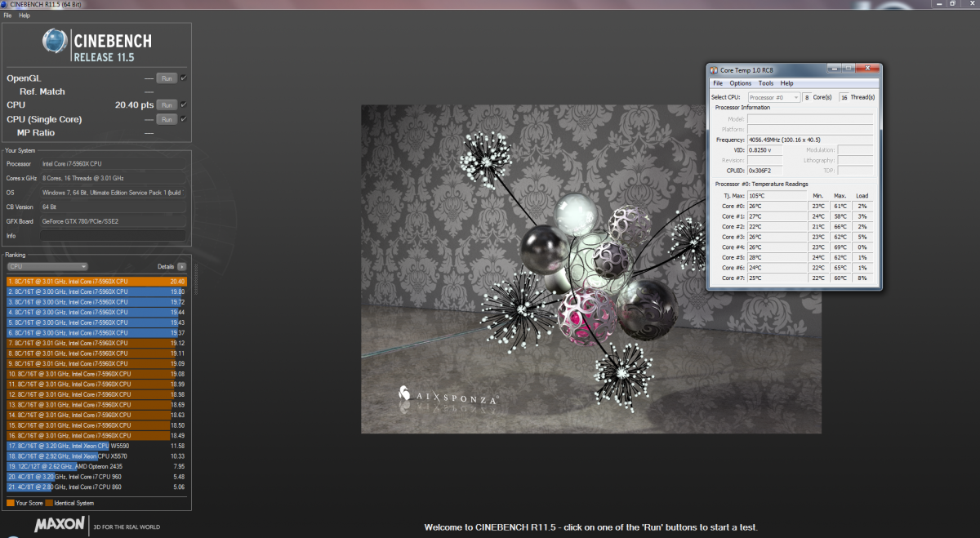Click the CPUID field showing 0x306F2
This screenshot has height=538, width=980.
pos(764,170)
